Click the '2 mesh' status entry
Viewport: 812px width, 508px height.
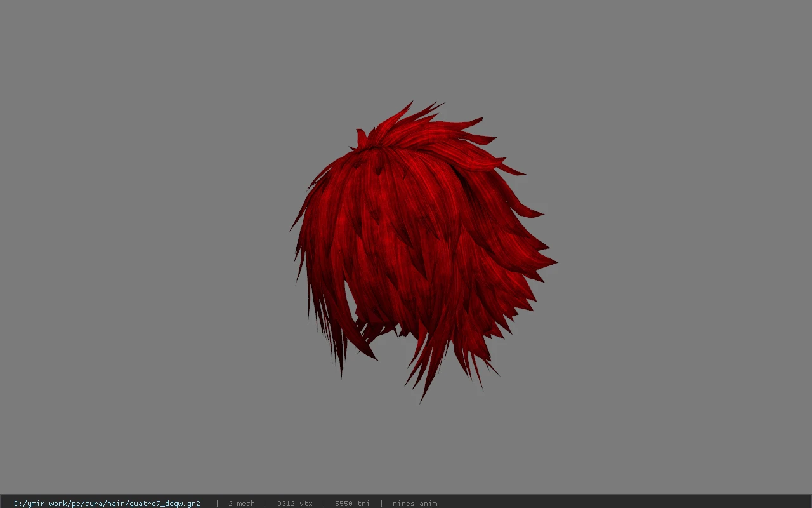[x=242, y=504]
